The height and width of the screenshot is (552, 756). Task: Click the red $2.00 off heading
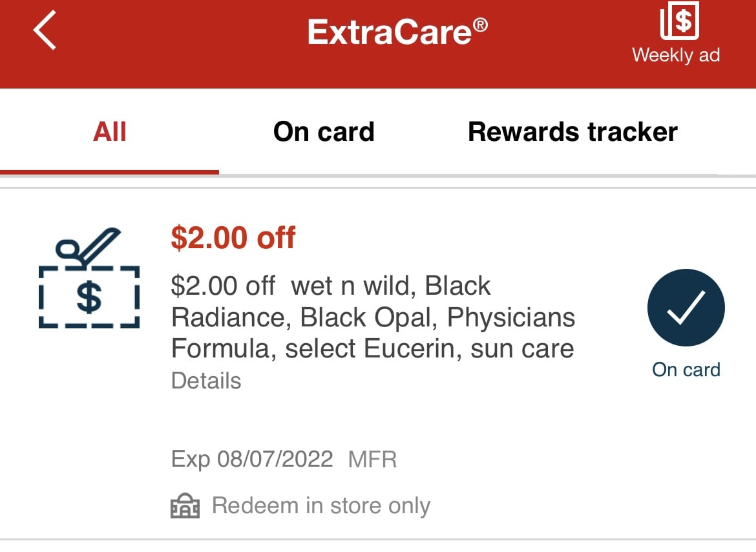pyautogui.click(x=233, y=238)
